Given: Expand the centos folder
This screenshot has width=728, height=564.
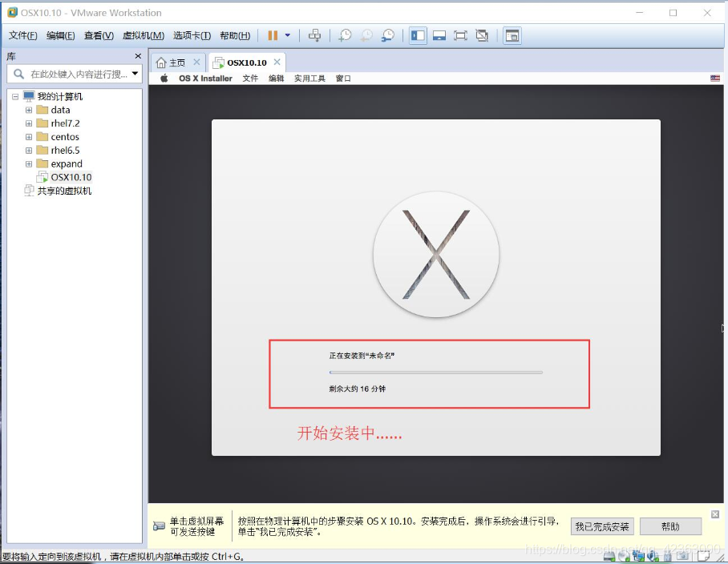Looking at the screenshot, I should [x=29, y=137].
